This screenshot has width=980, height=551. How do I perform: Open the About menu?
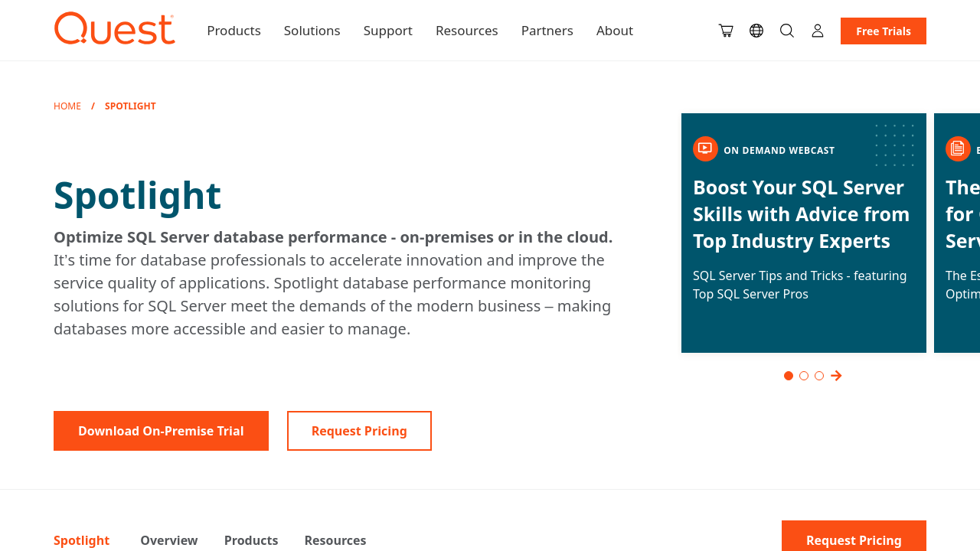615,31
